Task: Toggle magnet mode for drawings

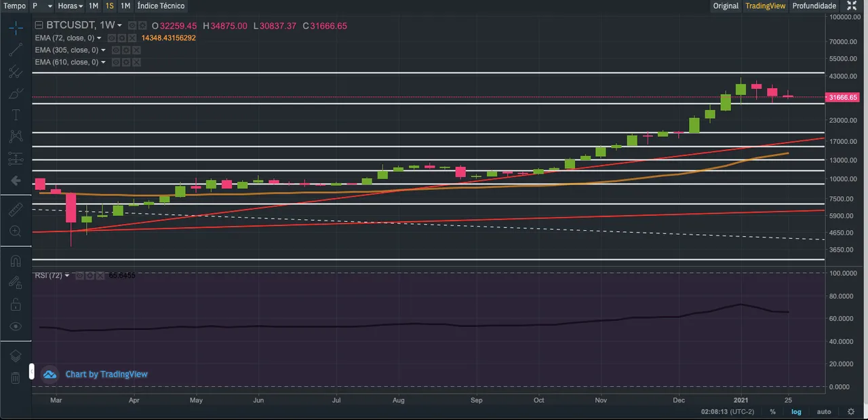Action: pos(16,261)
